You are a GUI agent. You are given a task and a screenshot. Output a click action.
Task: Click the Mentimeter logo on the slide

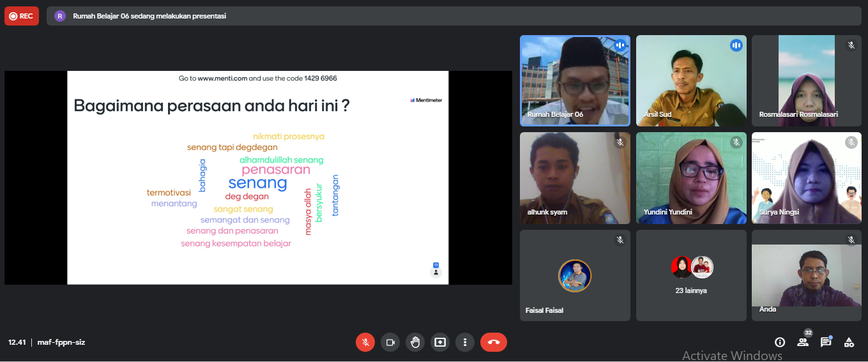coord(426,100)
